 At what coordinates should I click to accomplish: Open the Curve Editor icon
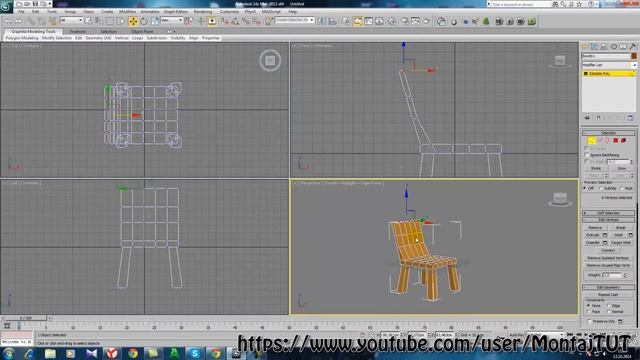coord(368,21)
